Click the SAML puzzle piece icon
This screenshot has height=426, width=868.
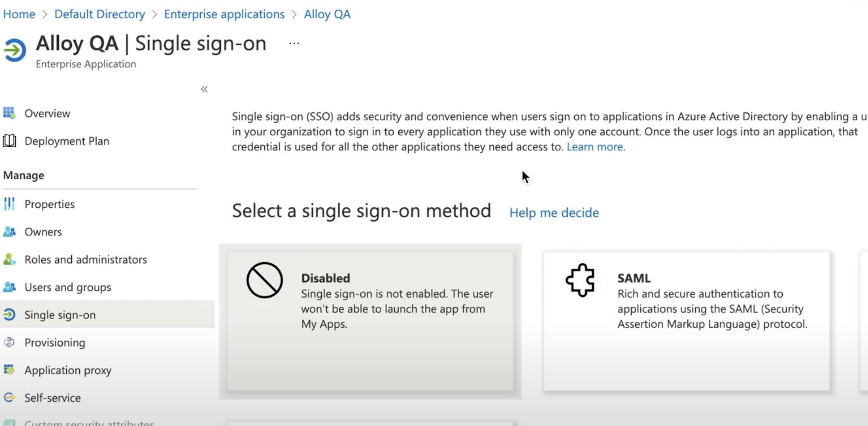[x=580, y=280]
